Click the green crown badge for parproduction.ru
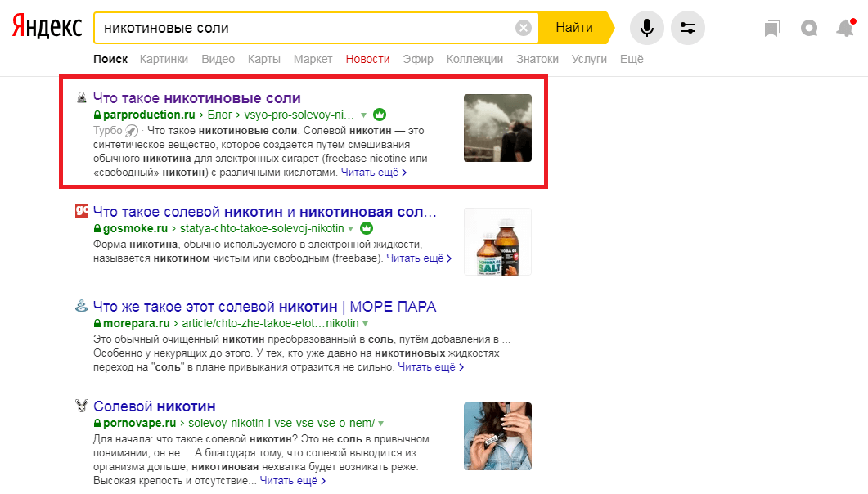This screenshot has width=868, height=494. [380, 115]
